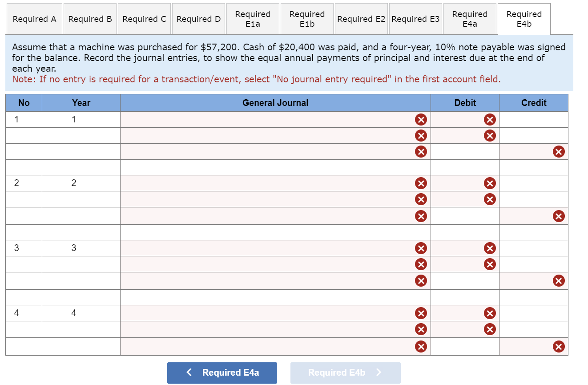The height and width of the screenshot is (385, 588).
Task: Clear the debit entry in Year 3 first row
Action: 489,248
